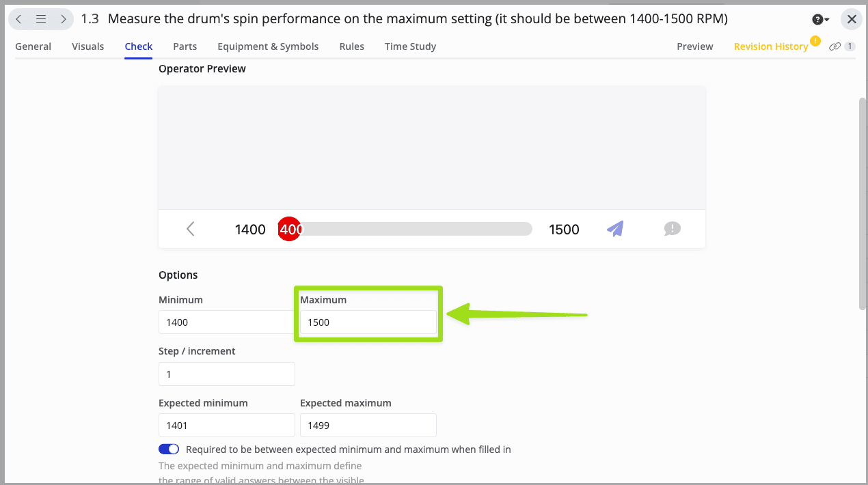This screenshot has width=868, height=485.
Task: Open the Time Study tab
Action: (x=410, y=46)
